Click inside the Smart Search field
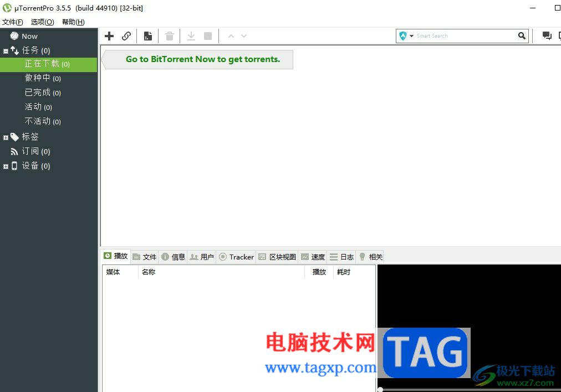Image resolution: width=561 pixels, height=392 pixels. coord(465,36)
